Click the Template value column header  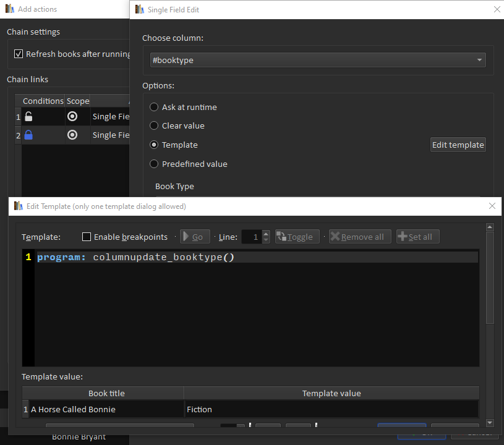coord(331,393)
